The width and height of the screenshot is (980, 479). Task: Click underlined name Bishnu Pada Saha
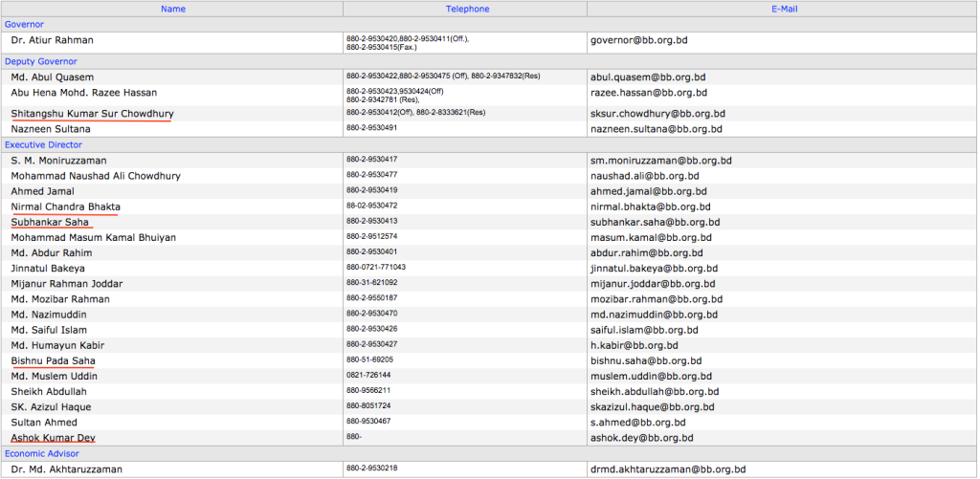point(53,360)
